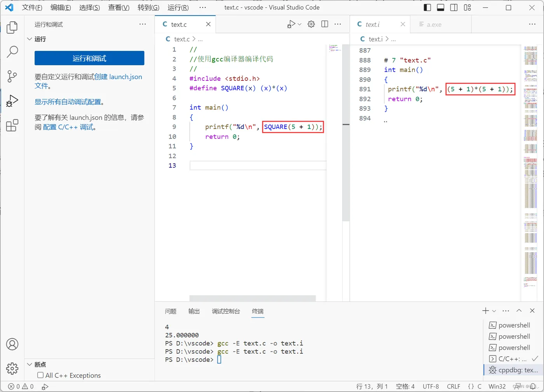544x392 pixels.
Task: Select the C/C++ task terminal
Action: [513, 359]
